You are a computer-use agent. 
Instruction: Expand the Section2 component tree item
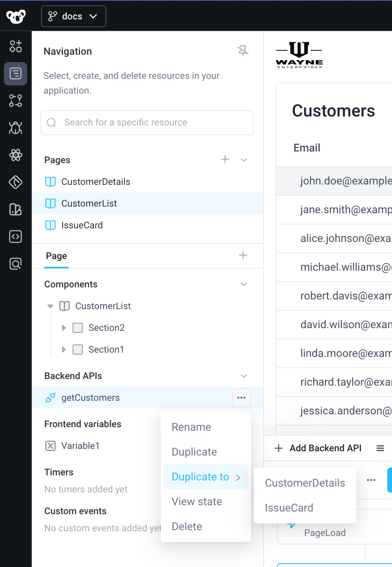(x=64, y=328)
